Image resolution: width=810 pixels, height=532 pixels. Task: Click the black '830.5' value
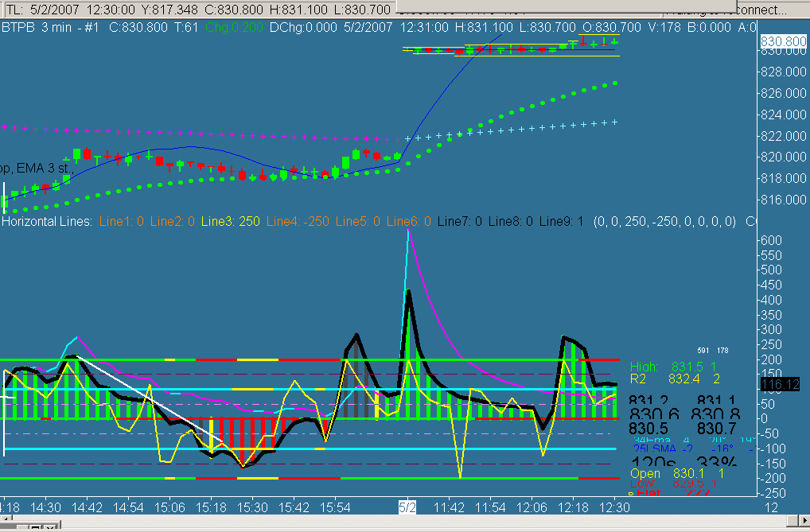pos(648,429)
